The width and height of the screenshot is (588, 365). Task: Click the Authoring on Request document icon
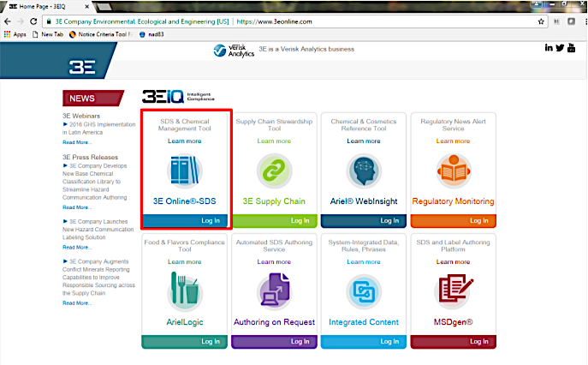coord(274,290)
